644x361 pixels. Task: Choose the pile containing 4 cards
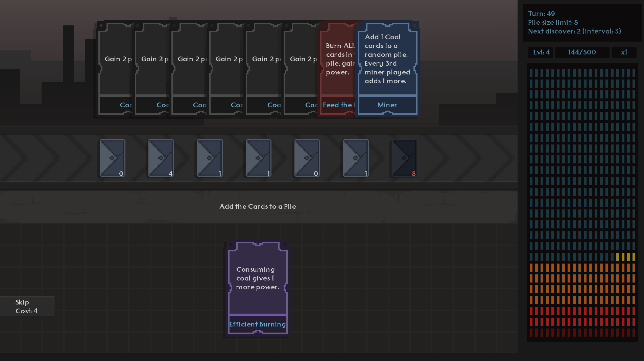pyautogui.click(x=161, y=158)
